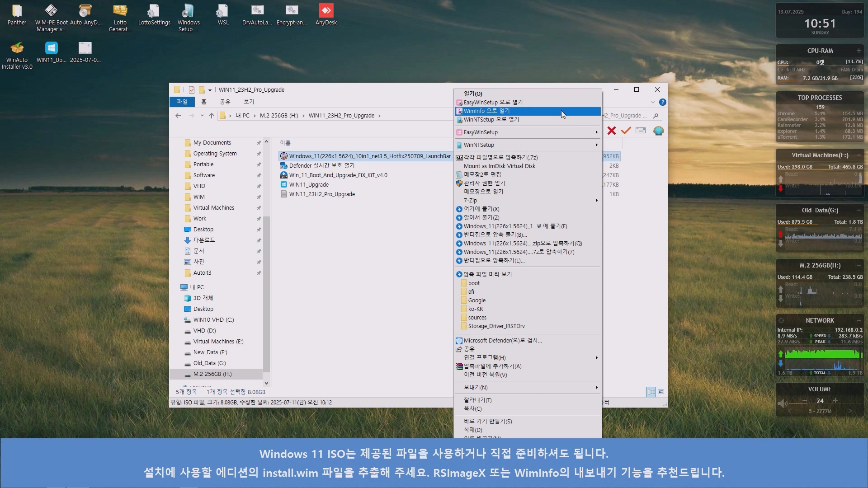Expand EasyWinSetup submenu arrow
This screenshot has width=868, height=488.
(596, 132)
